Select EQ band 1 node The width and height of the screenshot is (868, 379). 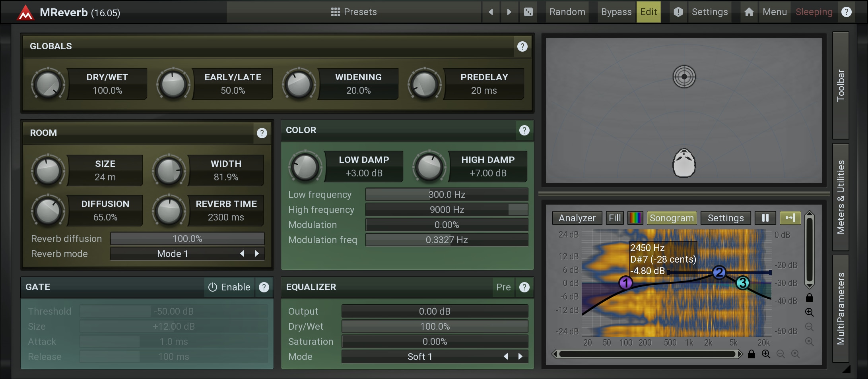(626, 283)
